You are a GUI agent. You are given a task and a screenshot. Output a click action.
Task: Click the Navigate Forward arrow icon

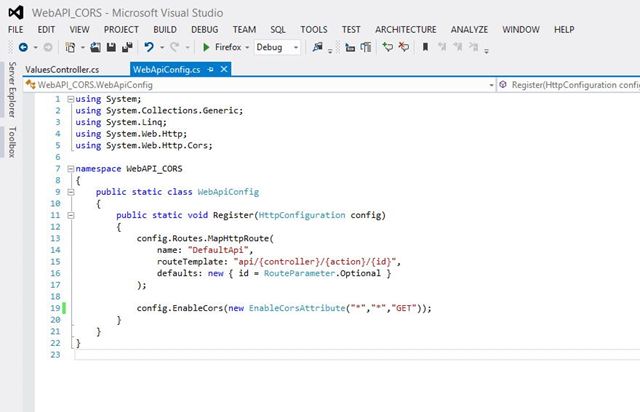click(48, 47)
